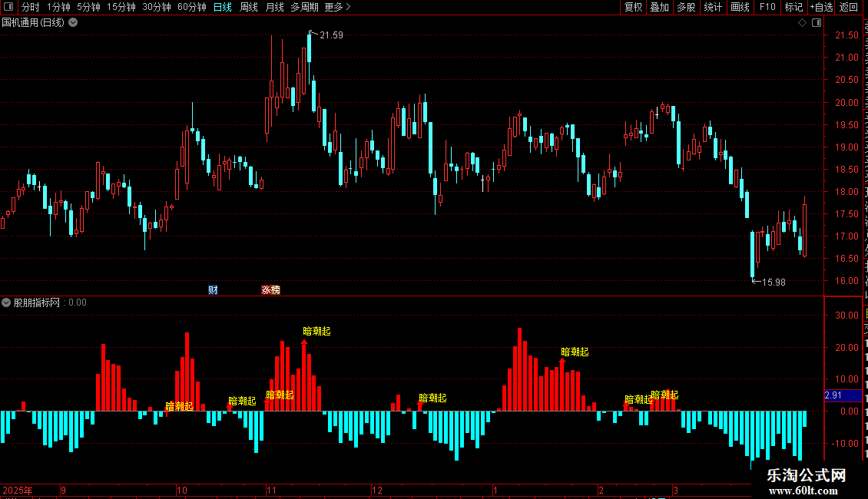Select the 日线 daily period
Image resolution: width=868 pixels, height=499 pixels.
[x=223, y=7]
